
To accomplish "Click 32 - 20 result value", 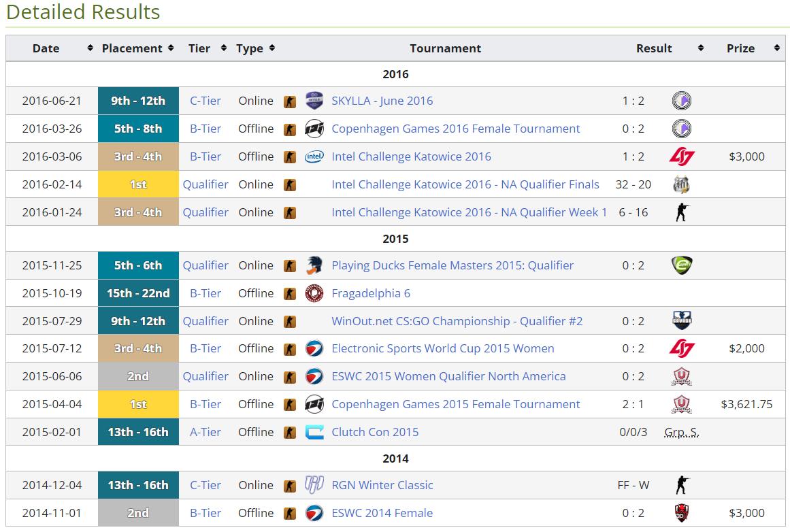I will tap(633, 184).
